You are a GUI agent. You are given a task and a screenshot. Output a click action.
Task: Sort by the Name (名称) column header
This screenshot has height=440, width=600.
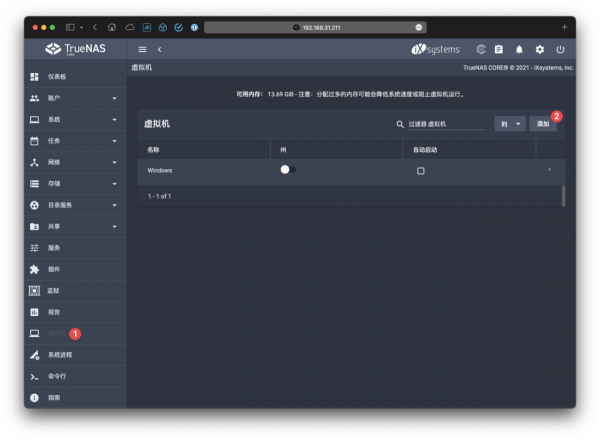(153, 150)
